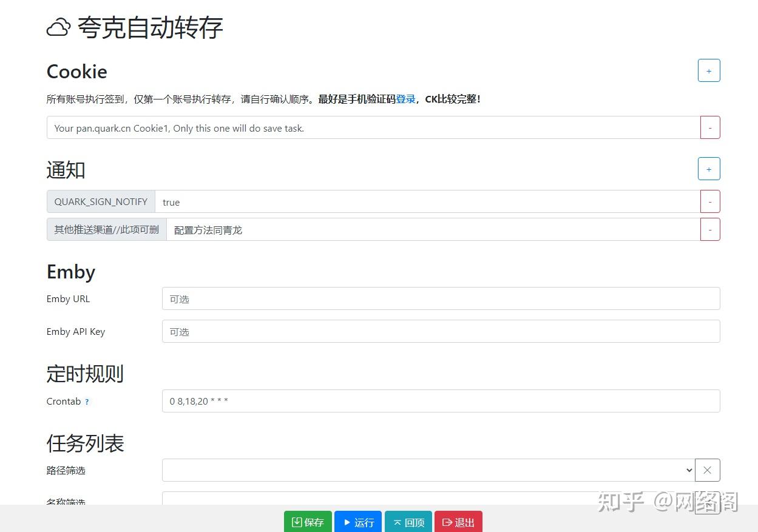This screenshot has width=758, height=532.
Task: Click the blue 运行 run button
Action: tap(358, 522)
